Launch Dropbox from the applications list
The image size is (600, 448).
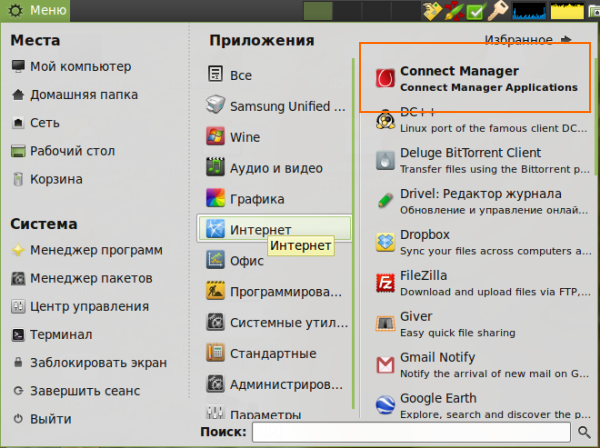click(x=386, y=242)
